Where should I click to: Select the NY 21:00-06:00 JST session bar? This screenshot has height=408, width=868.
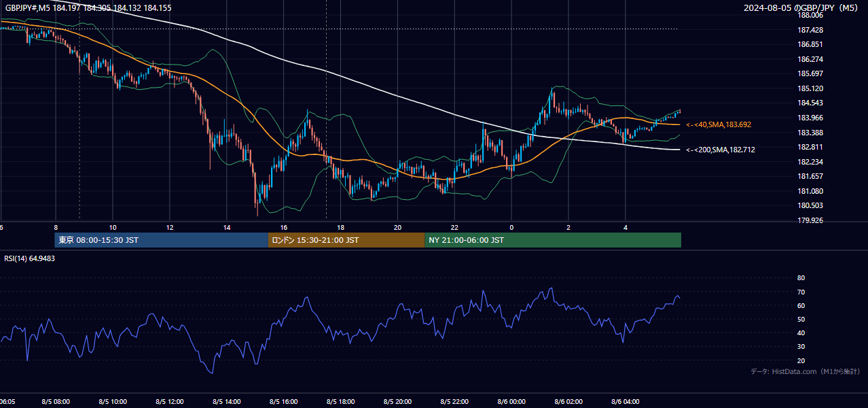[553, 240]
